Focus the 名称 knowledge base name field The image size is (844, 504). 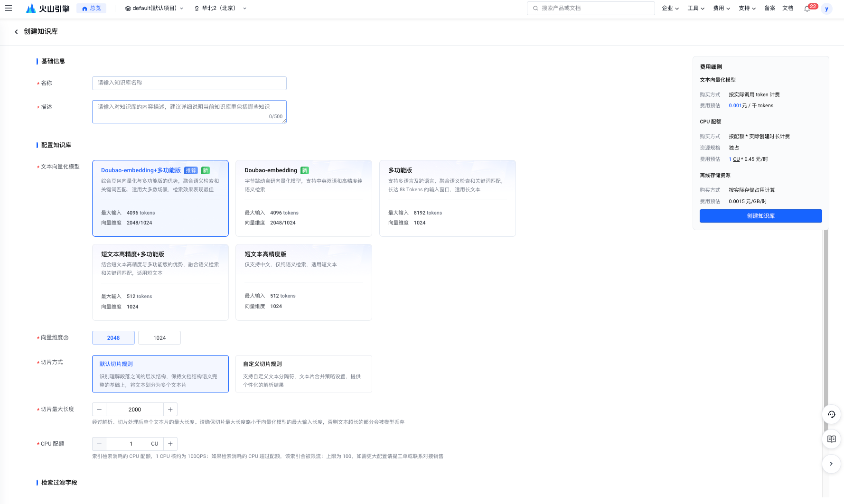[x=189, y=83]
